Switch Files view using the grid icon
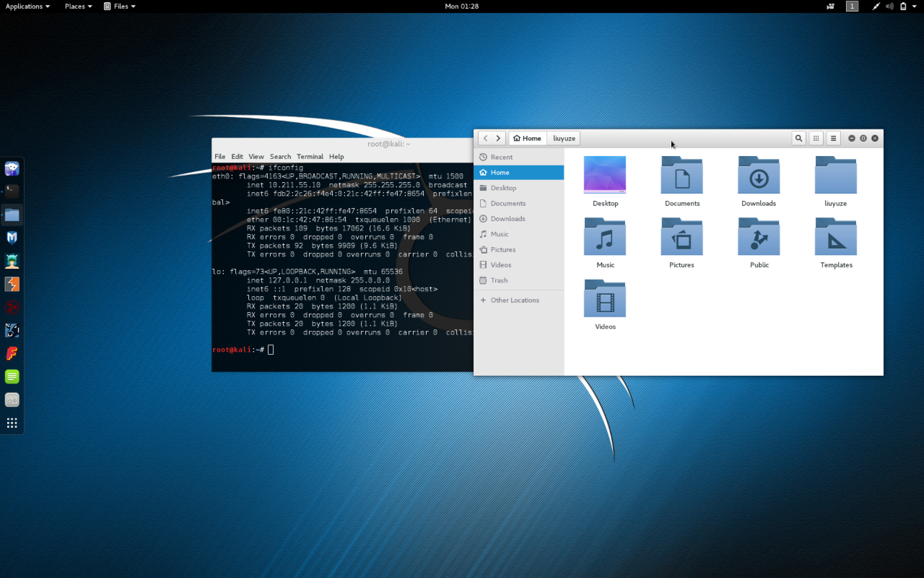924x578 pixels. (x=816, y=138)
